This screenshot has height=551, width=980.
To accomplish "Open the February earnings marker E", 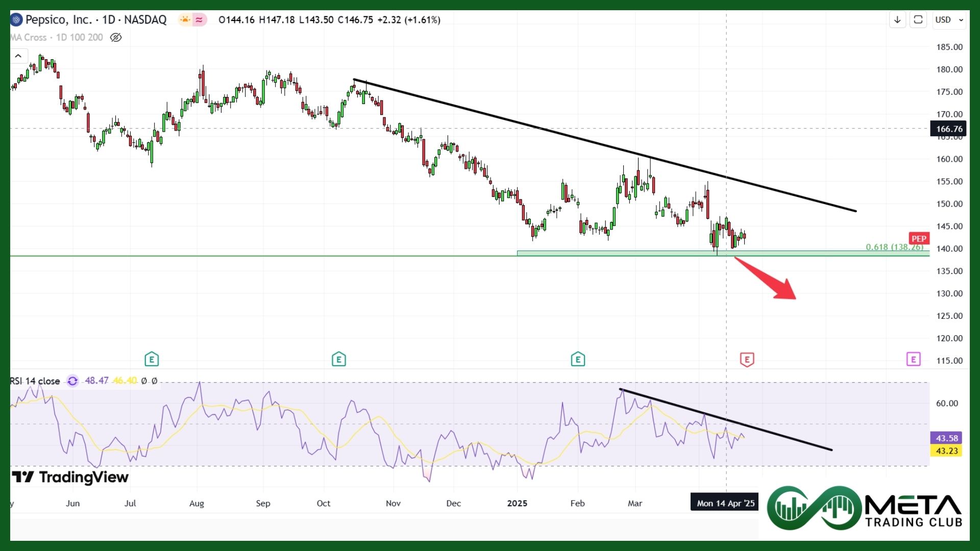I will [x=578, y=359].
